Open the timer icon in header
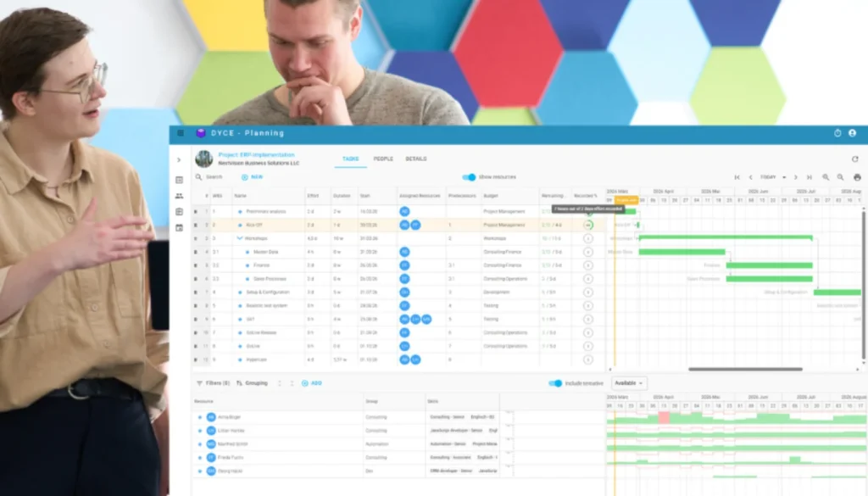The height and width of the screenshot is (496, 868). click(837, 133)
